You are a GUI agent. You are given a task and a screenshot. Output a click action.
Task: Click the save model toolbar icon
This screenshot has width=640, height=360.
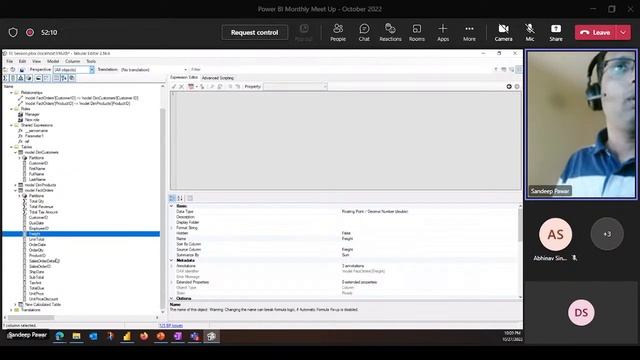pyautogui.click(x=22, y=70)
